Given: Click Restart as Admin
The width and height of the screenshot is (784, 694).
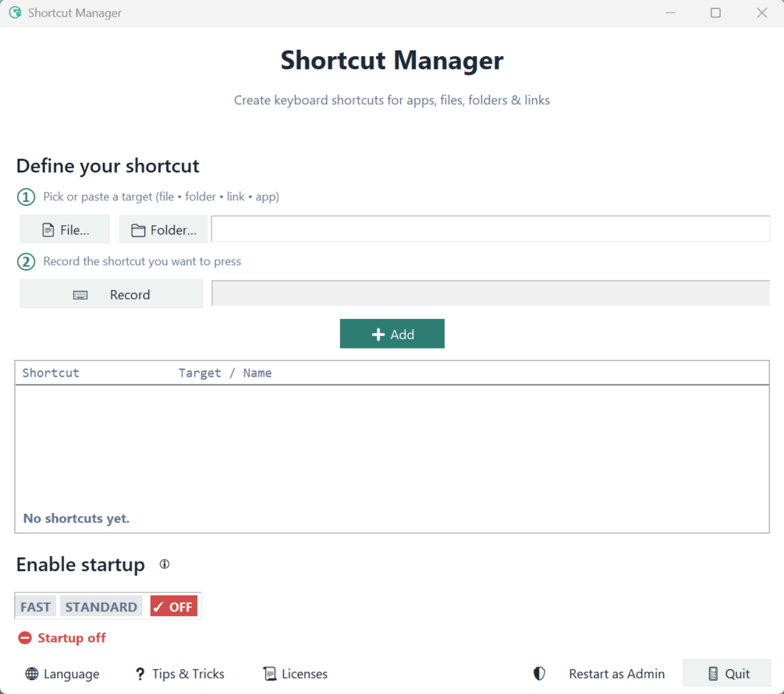Looking at the screenshot, I should pyautogui.click(x=616, y=674).
